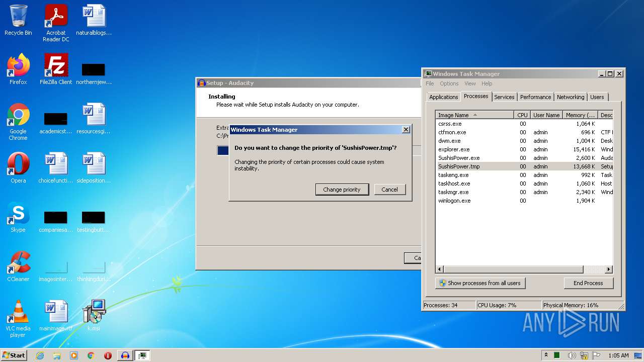Select the mainimage.rtf document icon
This screenshot has width=644, height=362.
56,316
